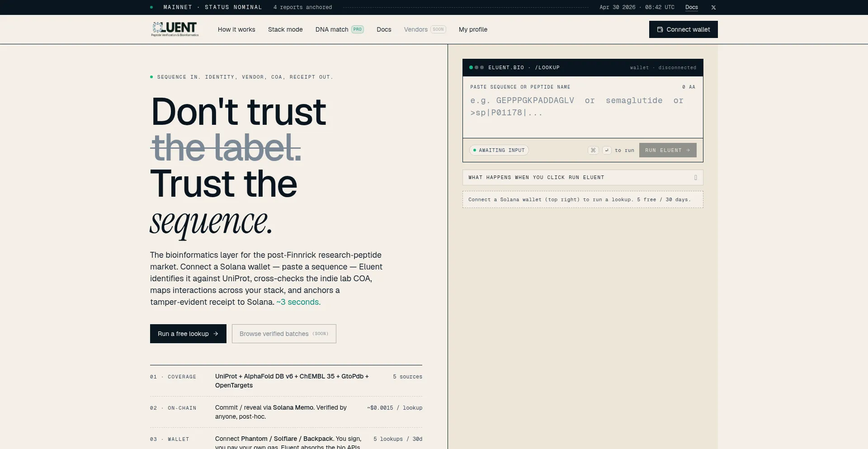Click the PRO badge beside DNA match
The width and height of the screenshot is (868, 449).
(x=358, y=29)
